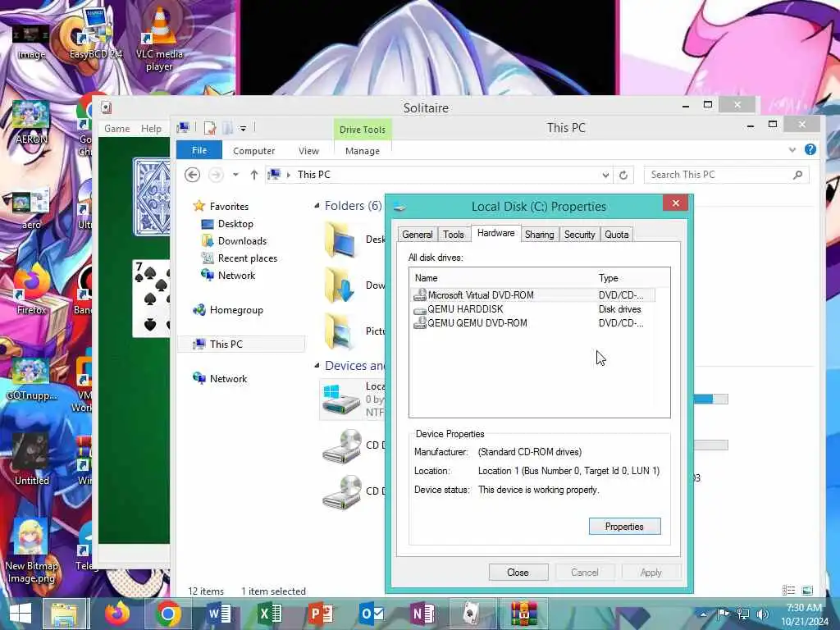Select the aero desktop icon
840x630 pixels.
coord(31,209)
